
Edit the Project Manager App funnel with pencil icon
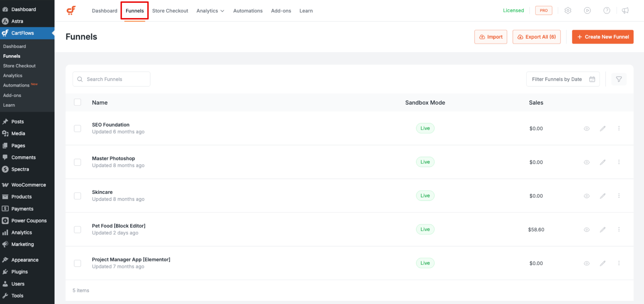pyautogui.click(x=603, y=263)
